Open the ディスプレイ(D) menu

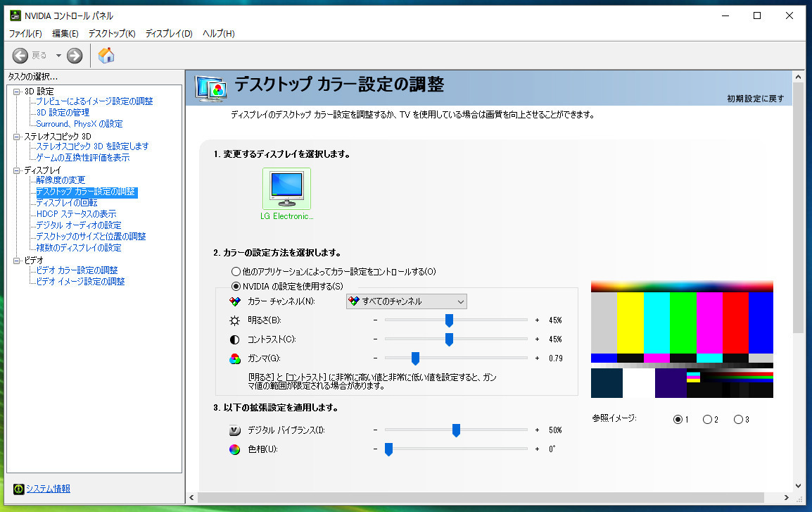point(169,34)
